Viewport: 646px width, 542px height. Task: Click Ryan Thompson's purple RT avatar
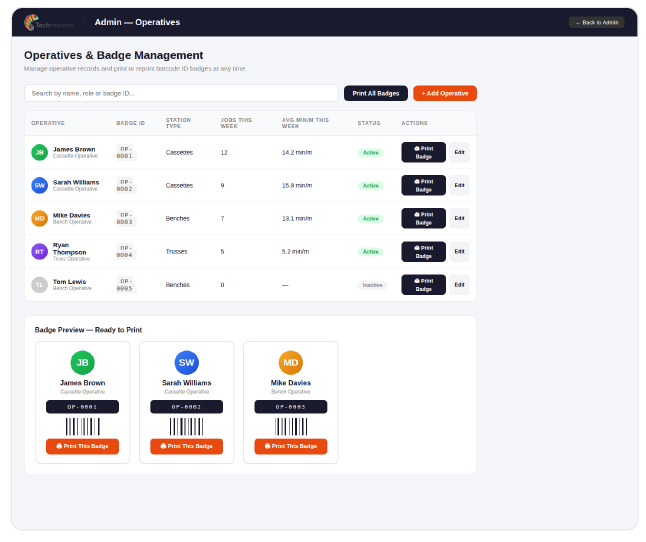(40, 252)
